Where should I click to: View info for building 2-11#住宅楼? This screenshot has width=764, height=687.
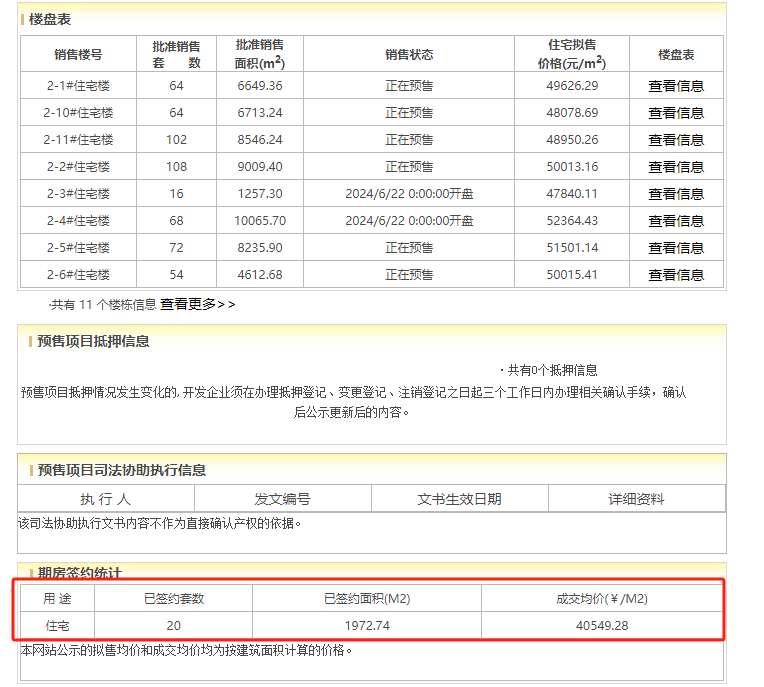click(676, 140)
